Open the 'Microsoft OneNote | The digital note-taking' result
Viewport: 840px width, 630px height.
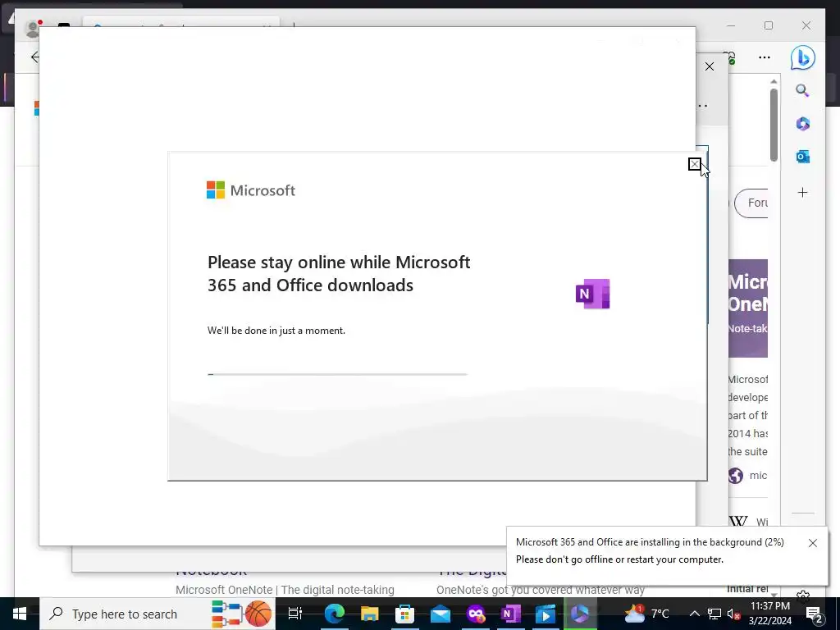285,590
